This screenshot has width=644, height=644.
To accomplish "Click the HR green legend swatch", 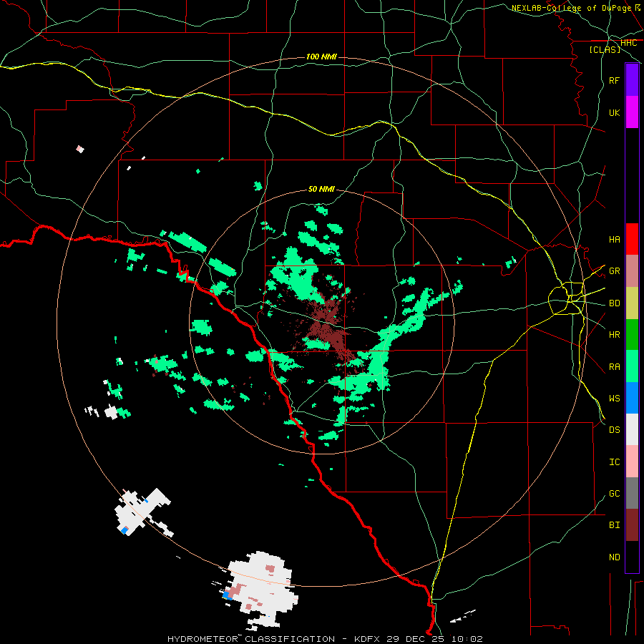I will 632,334.
